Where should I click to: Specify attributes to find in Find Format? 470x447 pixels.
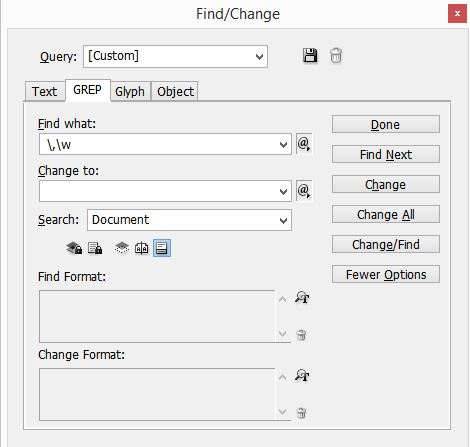(x=302, y=297)
